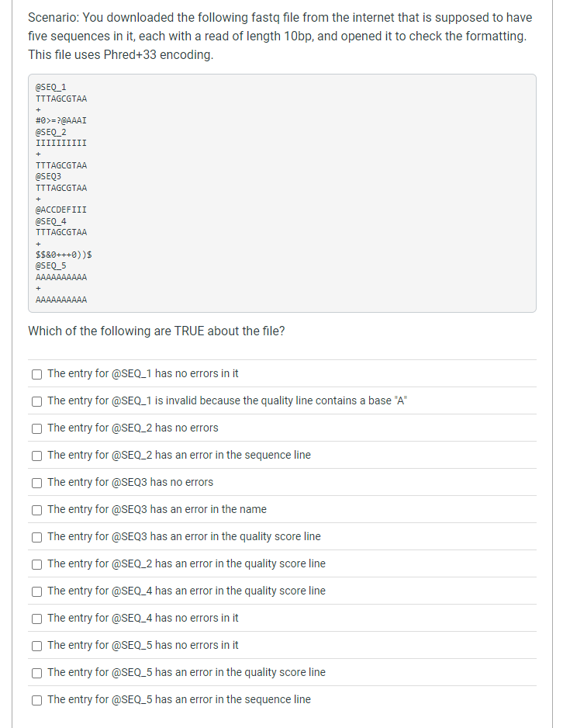Screen dimensions: 563x728
Task: Check the @SEQ_5 sequence line error option
Action: click(x=36, y=700)
